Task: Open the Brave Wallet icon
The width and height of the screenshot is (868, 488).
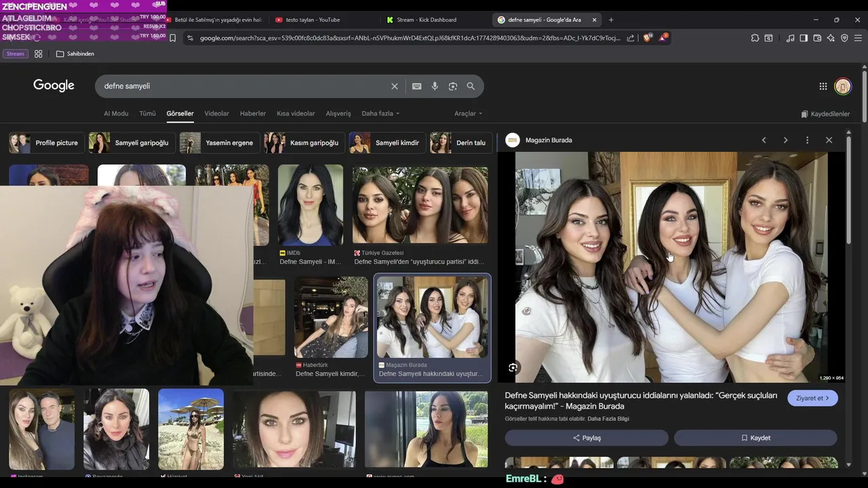Action: (x=817, y=38)
